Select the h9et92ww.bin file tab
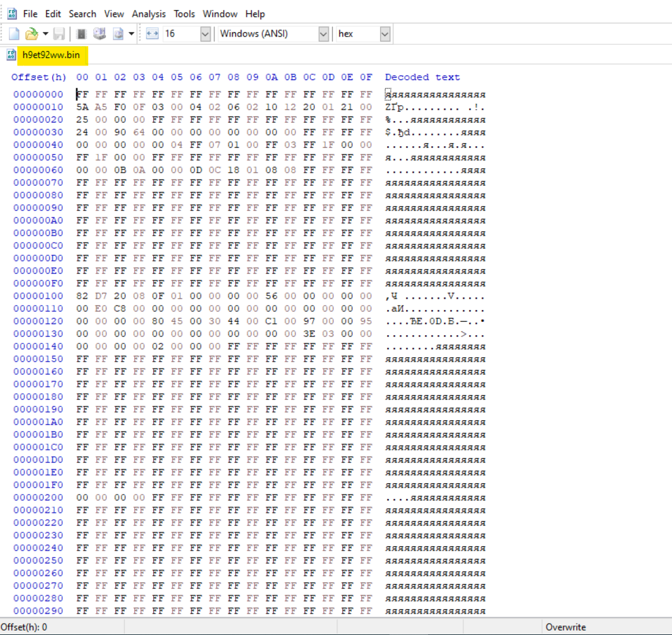The height and width of the screenshot is (635, 672). pos(50,55)
